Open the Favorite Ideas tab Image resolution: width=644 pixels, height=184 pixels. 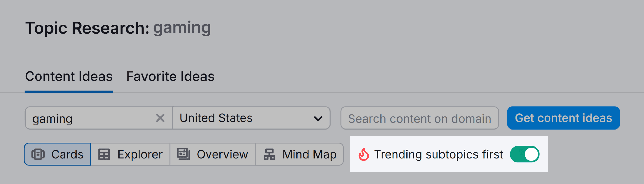pos(170,77)
